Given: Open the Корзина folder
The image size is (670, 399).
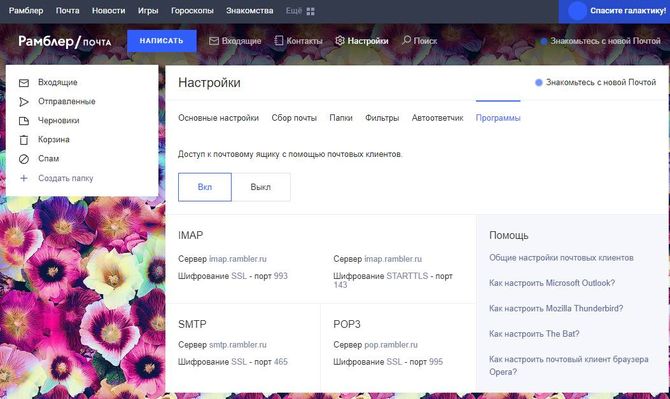Looking at the screenshot, I should (53, 140).
